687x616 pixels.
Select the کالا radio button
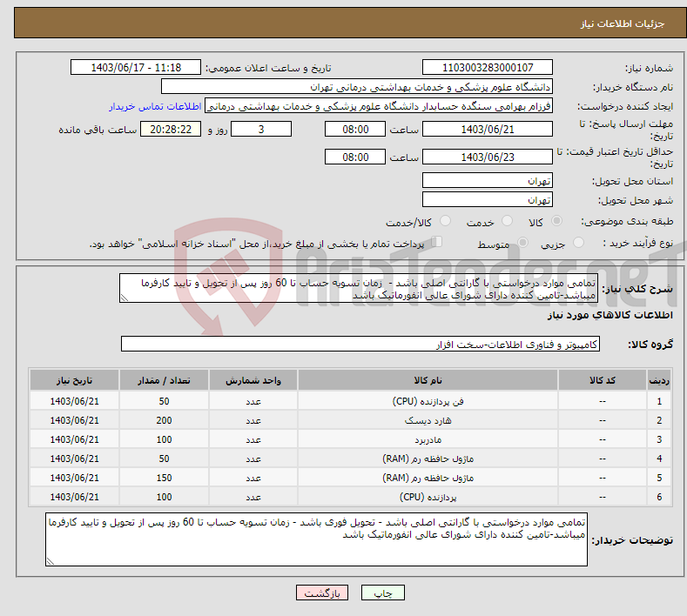[556, 221]
